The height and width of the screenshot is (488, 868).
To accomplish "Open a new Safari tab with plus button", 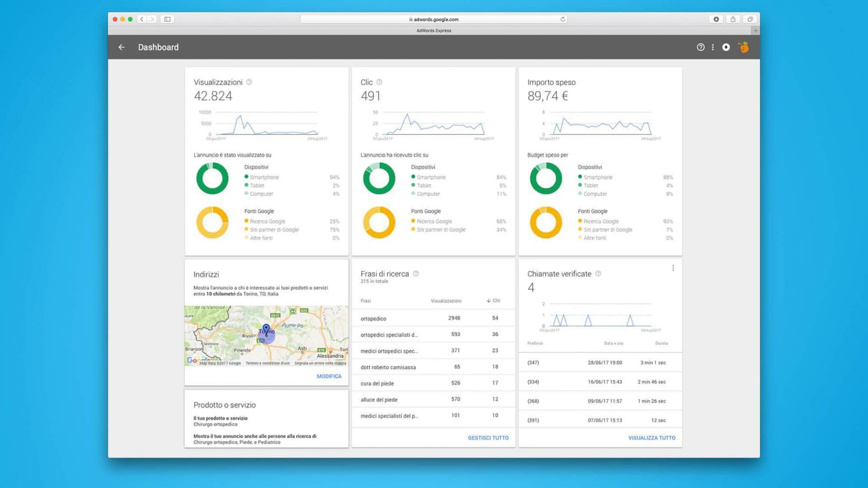I will tap(755, 31).
